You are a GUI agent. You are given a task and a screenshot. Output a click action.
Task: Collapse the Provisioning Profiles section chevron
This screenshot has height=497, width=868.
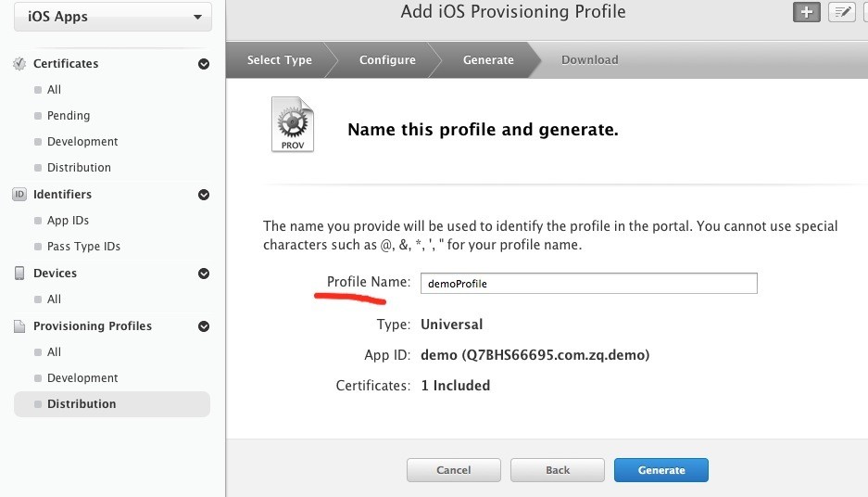click(204, 326)
